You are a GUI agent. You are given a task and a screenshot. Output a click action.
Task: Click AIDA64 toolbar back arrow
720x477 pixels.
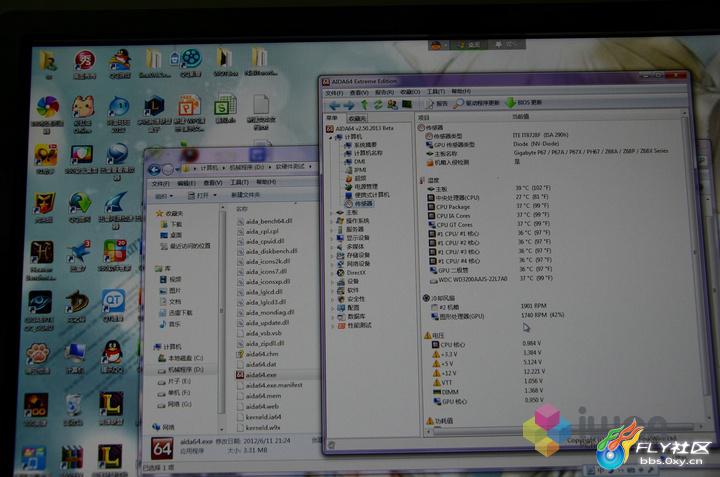coord(335,105)
